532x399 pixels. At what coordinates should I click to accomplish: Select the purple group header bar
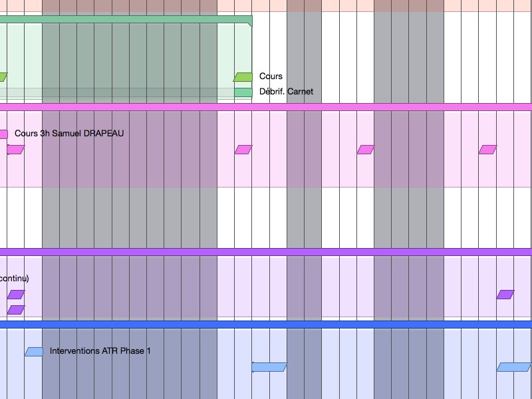click(x=266, y=252)
